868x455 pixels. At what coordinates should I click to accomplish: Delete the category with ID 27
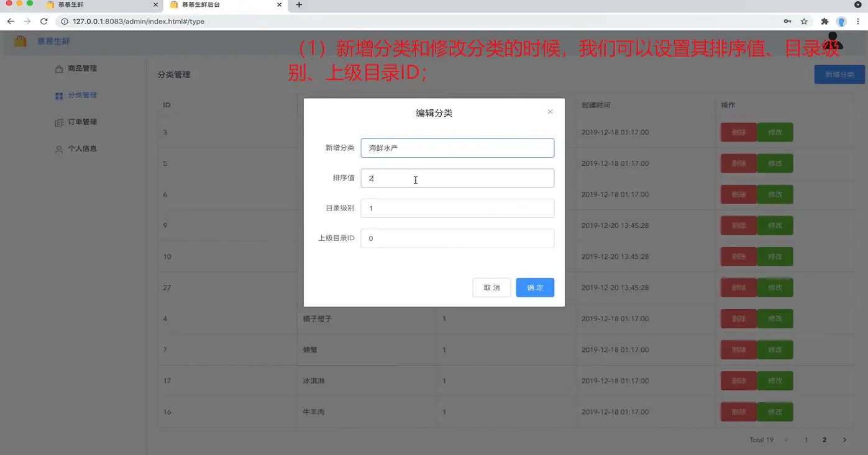[739, 287]
